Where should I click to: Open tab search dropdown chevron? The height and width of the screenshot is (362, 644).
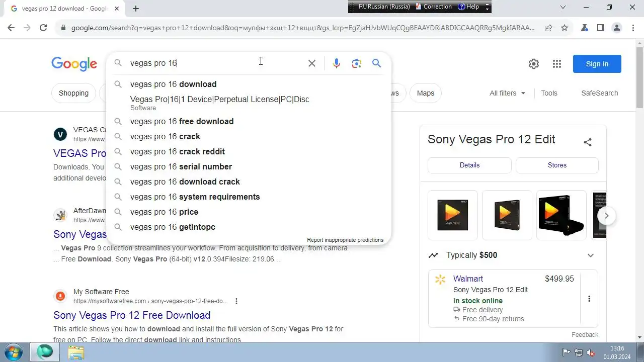[x=563, y=7]
